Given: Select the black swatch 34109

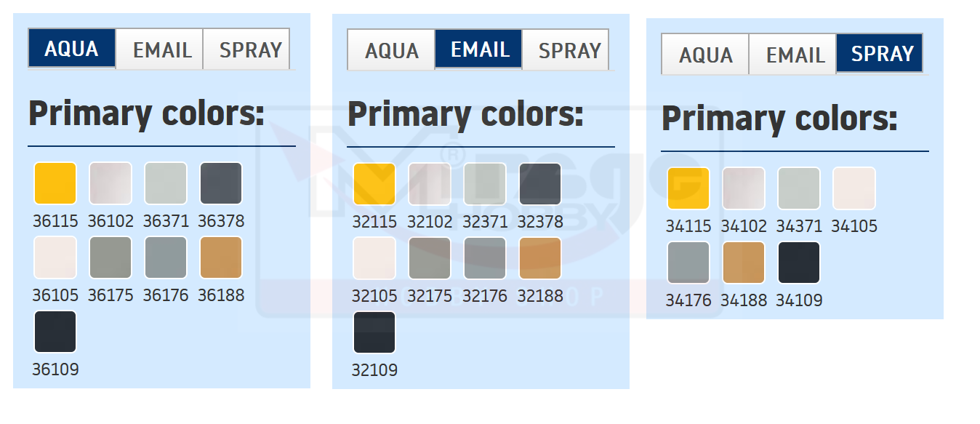Looking at the screenshot, I should (x=799, y=263).
